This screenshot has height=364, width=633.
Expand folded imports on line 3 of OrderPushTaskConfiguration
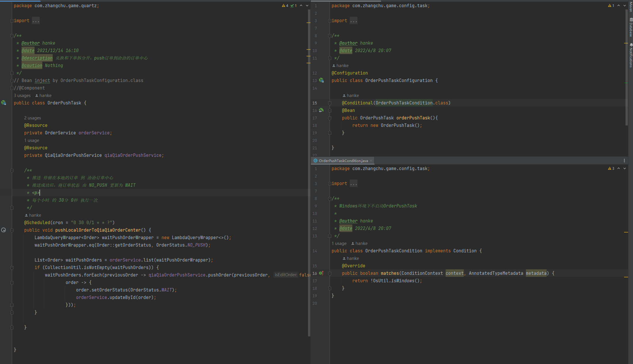[x=330, y=21]
